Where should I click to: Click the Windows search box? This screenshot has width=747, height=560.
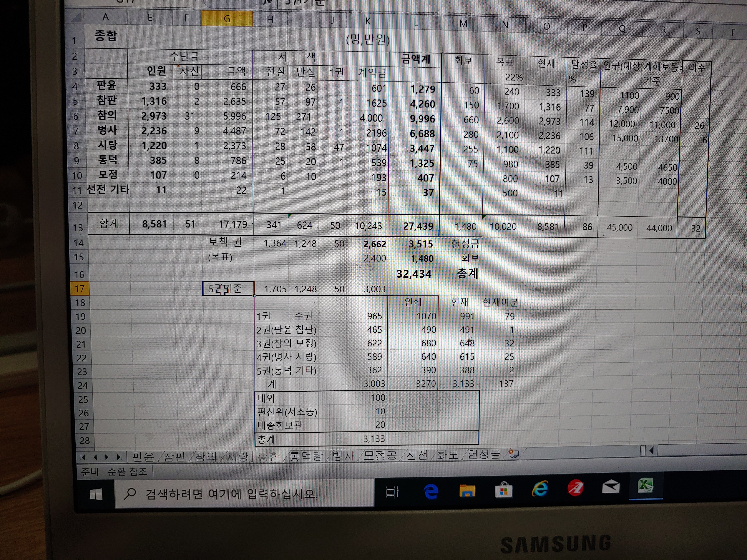244,494
